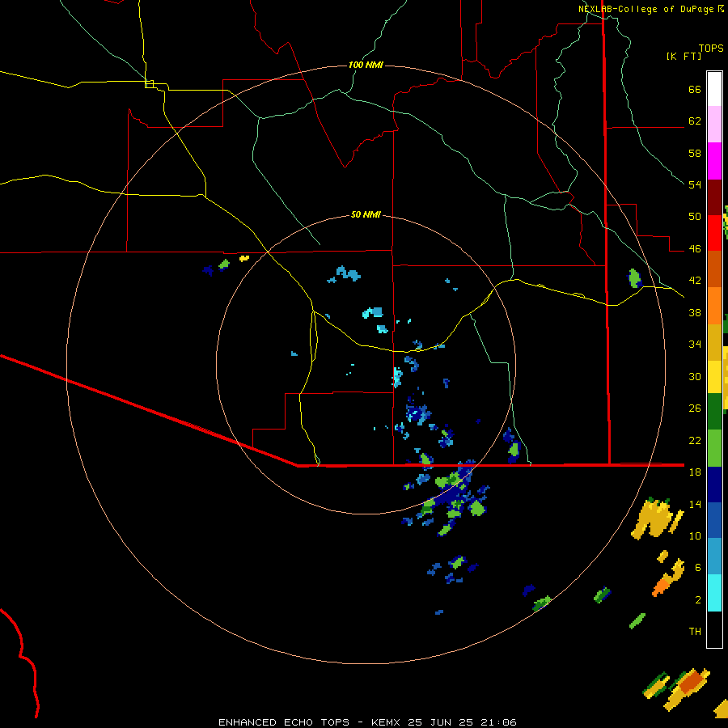Click the 22 legend value
This screenshot has width=728, height=728.
tap(695, 440)
